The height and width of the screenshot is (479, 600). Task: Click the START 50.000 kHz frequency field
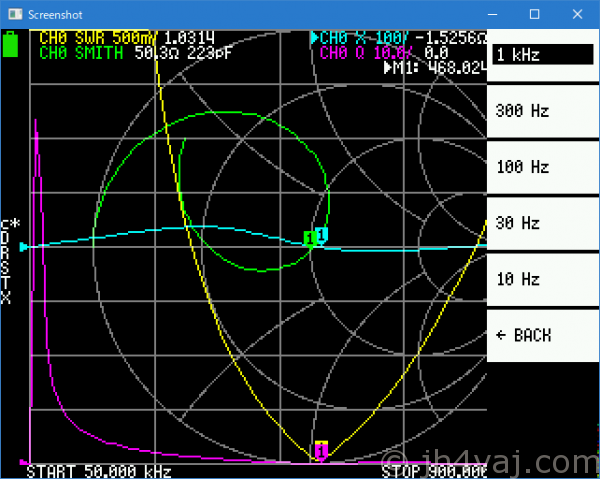(98, 471)
